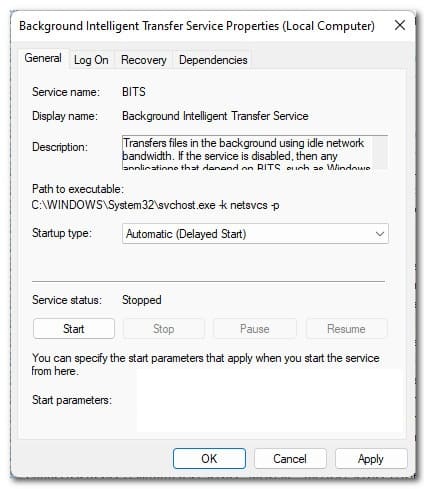The width and height of the screenshot is (424, 489).
Task: Click the Stopped service status text
Action: point(142,300)
